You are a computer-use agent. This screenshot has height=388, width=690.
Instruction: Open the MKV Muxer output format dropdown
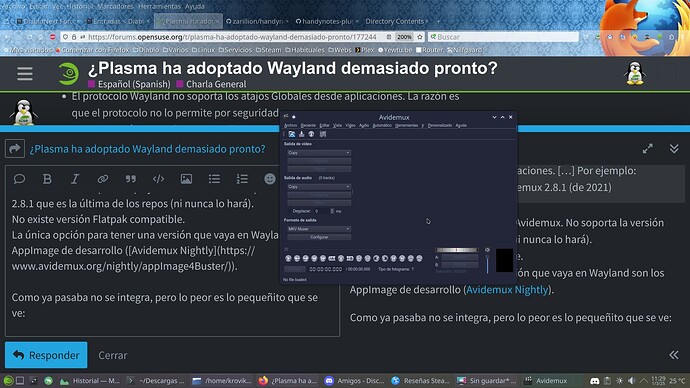[x=319, y=229]
